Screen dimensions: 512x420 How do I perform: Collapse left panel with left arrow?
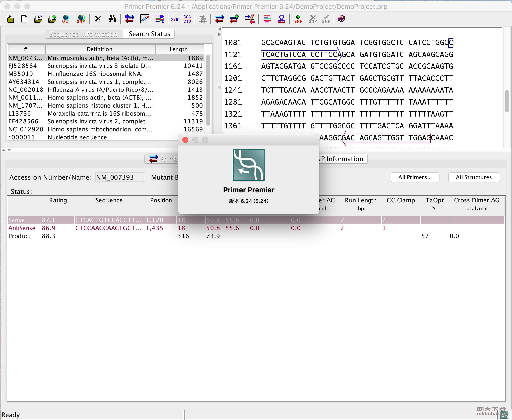[x=219, y=29]
